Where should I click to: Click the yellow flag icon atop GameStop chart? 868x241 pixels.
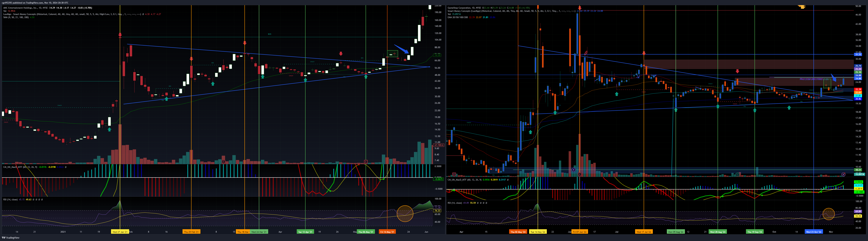[x=802, y=6]
